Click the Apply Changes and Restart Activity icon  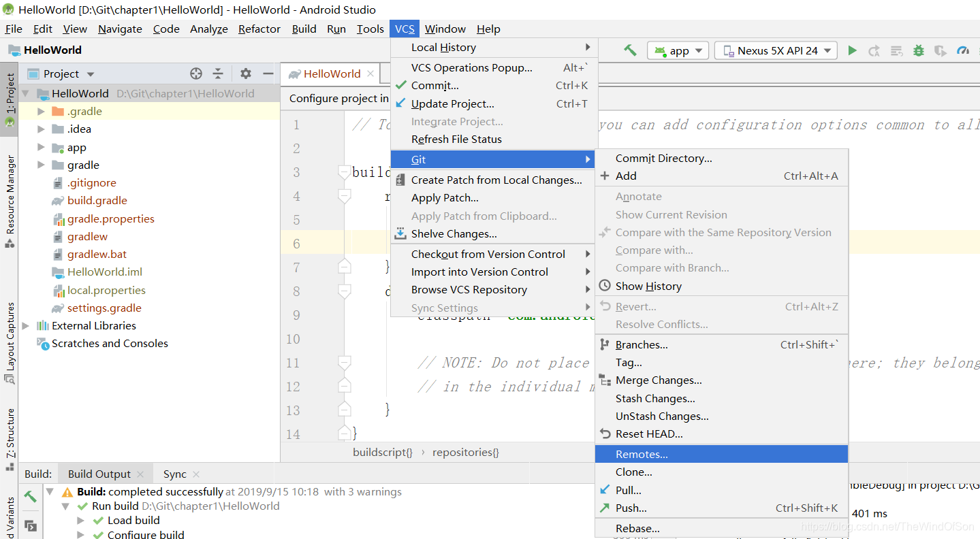click(x=874, y=50)
